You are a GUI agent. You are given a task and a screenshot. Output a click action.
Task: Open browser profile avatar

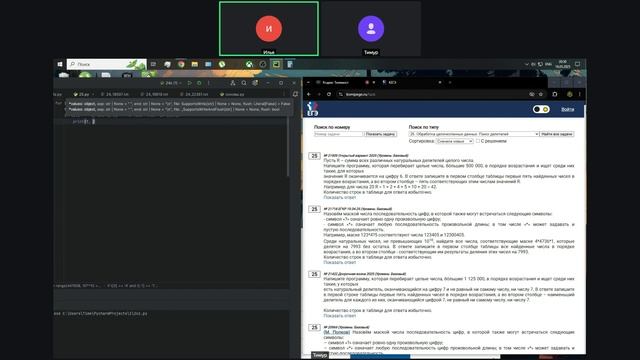(570, 94)
